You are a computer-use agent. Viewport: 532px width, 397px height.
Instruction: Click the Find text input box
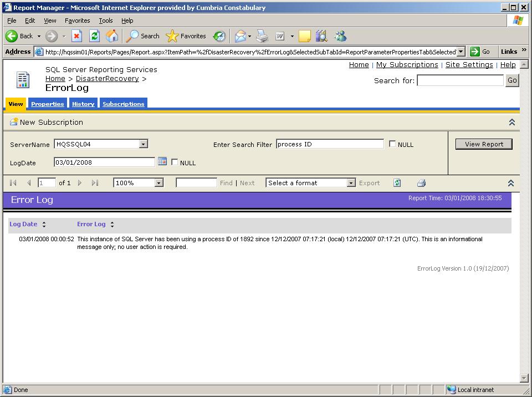[x=196, y=183]
